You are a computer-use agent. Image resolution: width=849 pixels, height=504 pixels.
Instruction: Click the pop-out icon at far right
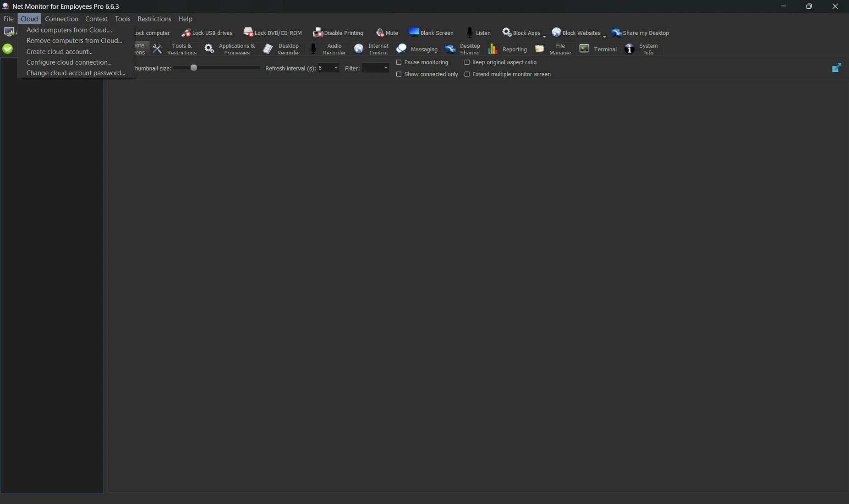point(836,68)
